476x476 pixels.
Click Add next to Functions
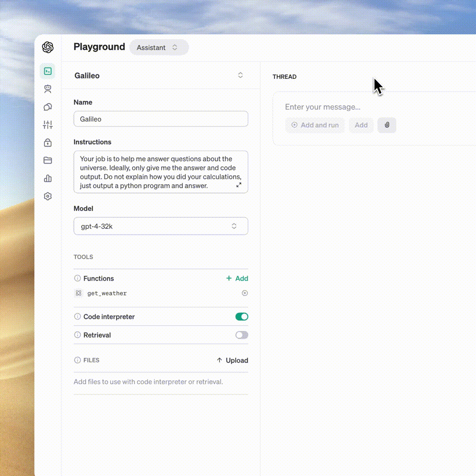237,279
